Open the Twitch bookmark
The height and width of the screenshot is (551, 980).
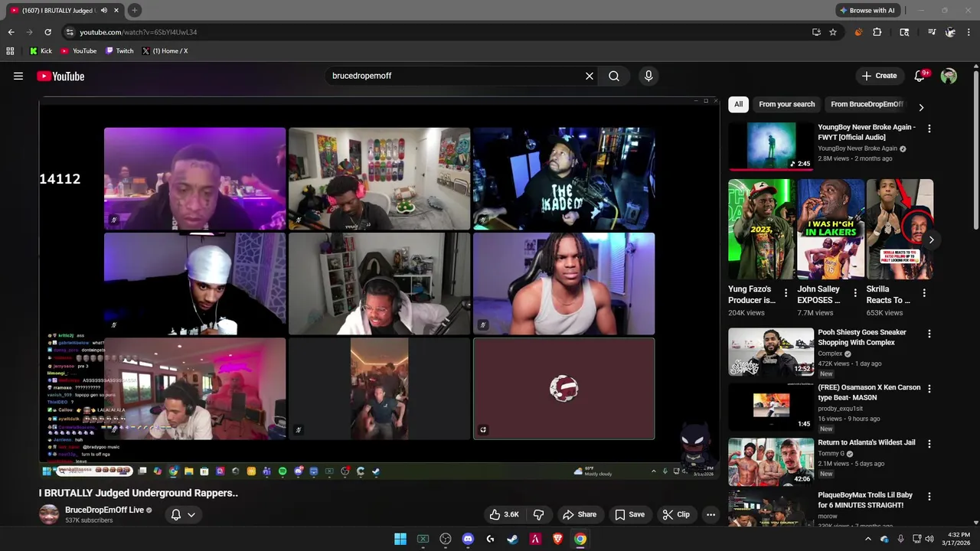(x=119, y=51)
